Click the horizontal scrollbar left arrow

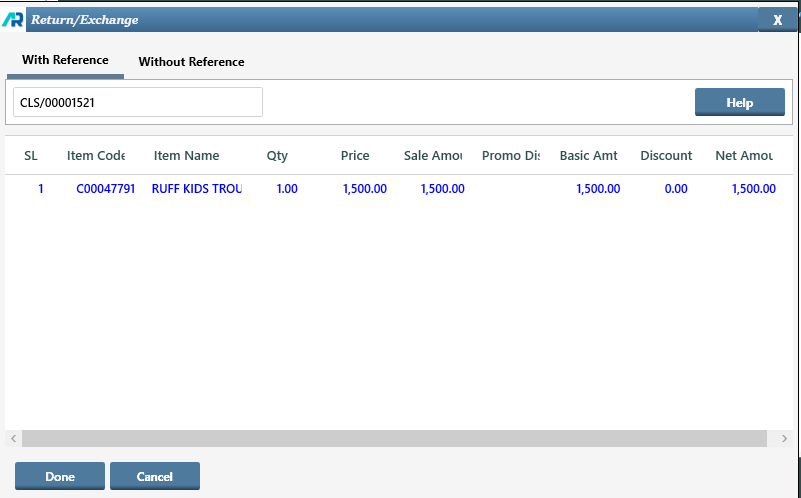(x=13, y=438)
